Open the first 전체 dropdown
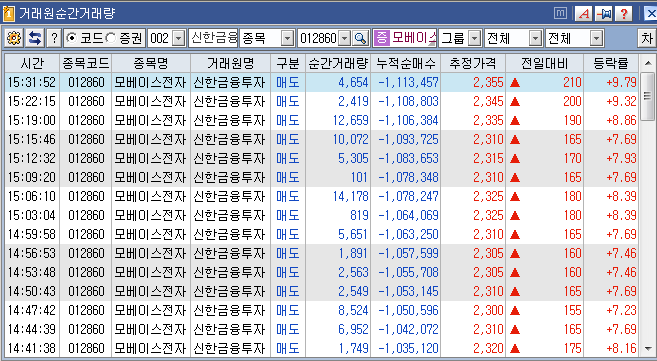The image size is (657, 361). coord(535,39)
